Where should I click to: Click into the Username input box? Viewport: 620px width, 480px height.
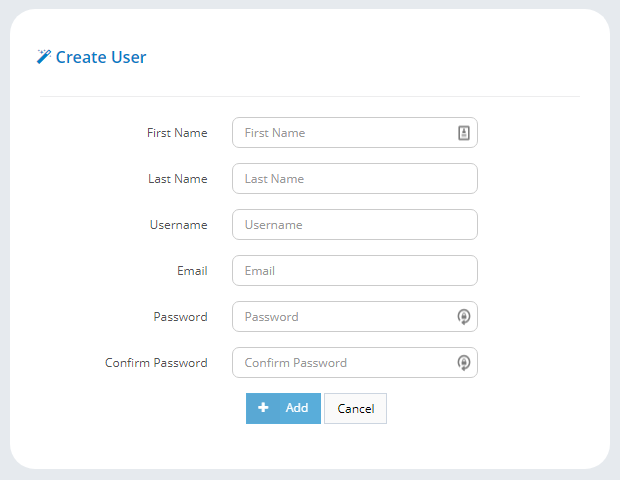click(x=355, y=225)
